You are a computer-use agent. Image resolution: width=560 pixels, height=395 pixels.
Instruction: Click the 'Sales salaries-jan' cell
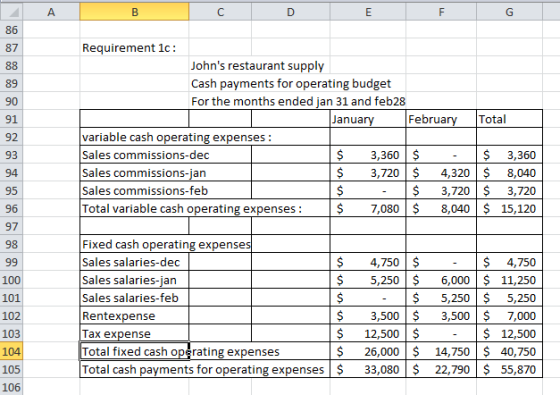pos(134,280)
